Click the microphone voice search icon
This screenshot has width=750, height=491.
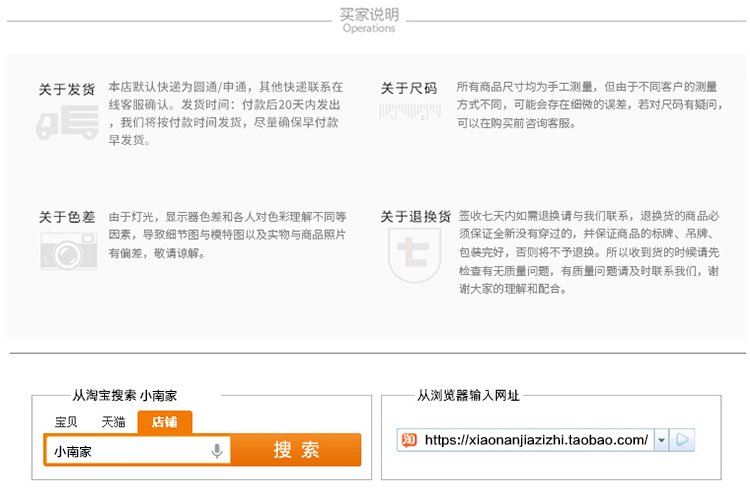(216, 451)
